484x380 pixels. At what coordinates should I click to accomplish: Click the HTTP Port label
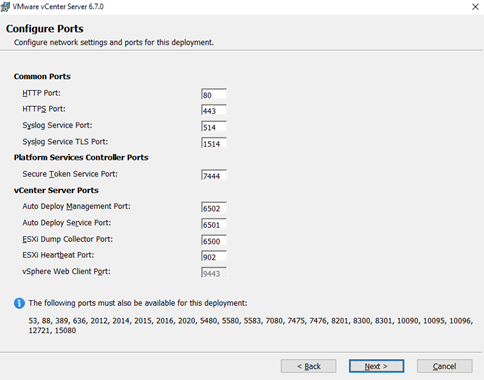(x=41, y=93)
